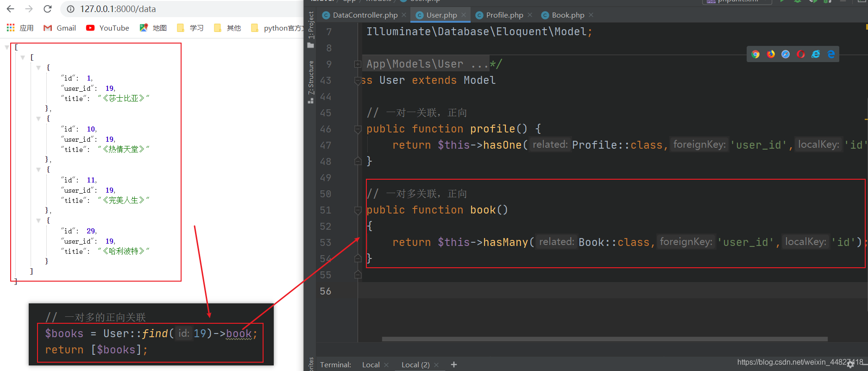
Task: Select the 《热情天堂》 title value
Action: pos(124,149)
